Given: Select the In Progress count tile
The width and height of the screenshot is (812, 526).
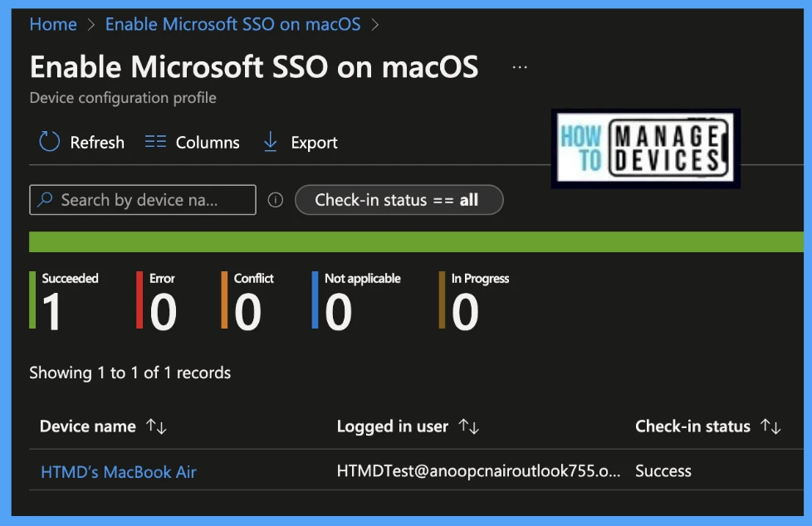Looking at the screenshot, I should (474, 300).
